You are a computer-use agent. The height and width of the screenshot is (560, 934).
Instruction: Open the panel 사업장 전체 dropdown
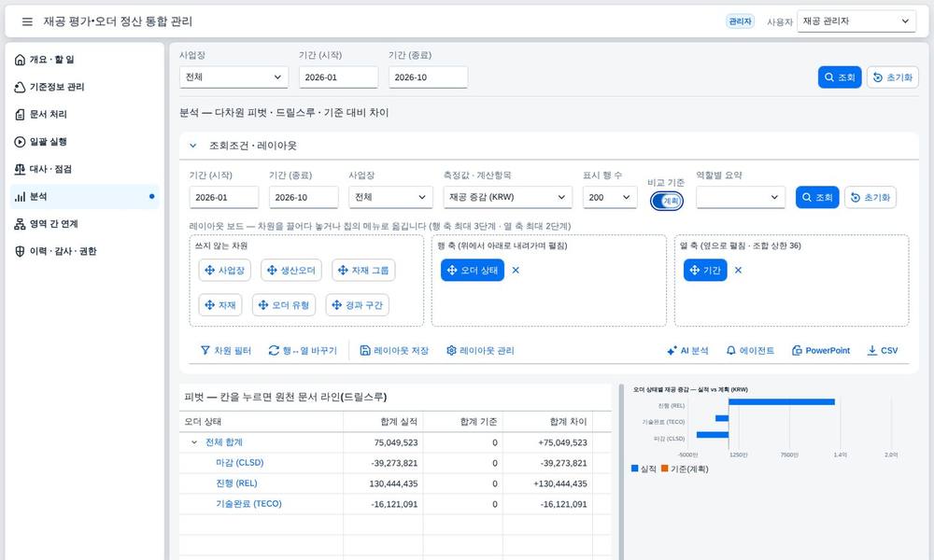[x=390, y=197]
